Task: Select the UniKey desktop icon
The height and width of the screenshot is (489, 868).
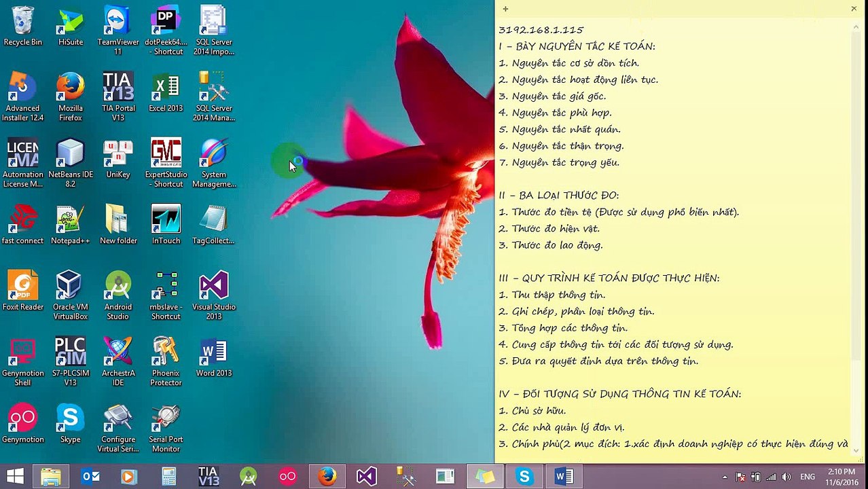Action: 117,159
